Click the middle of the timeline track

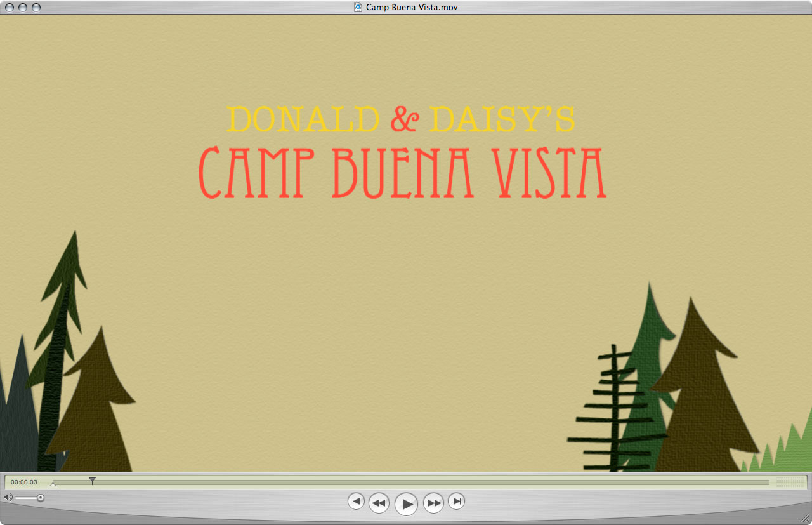[x=410, y=482]
